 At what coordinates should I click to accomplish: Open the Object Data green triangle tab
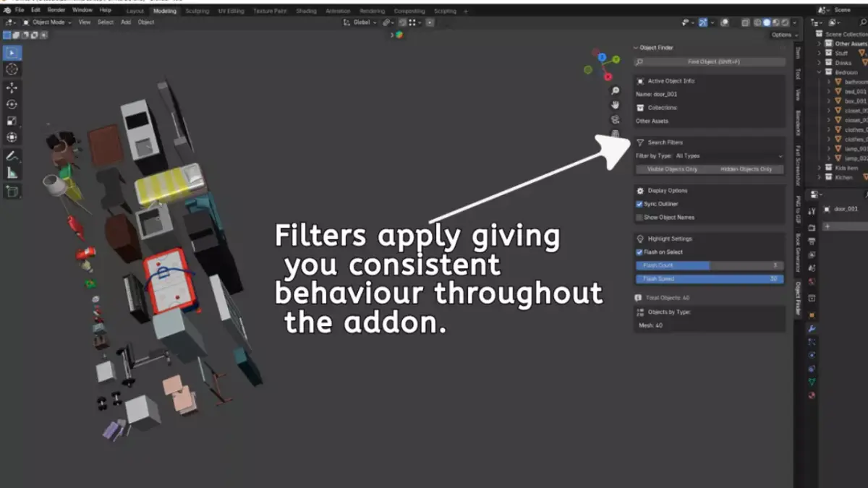tap(812, 382)
